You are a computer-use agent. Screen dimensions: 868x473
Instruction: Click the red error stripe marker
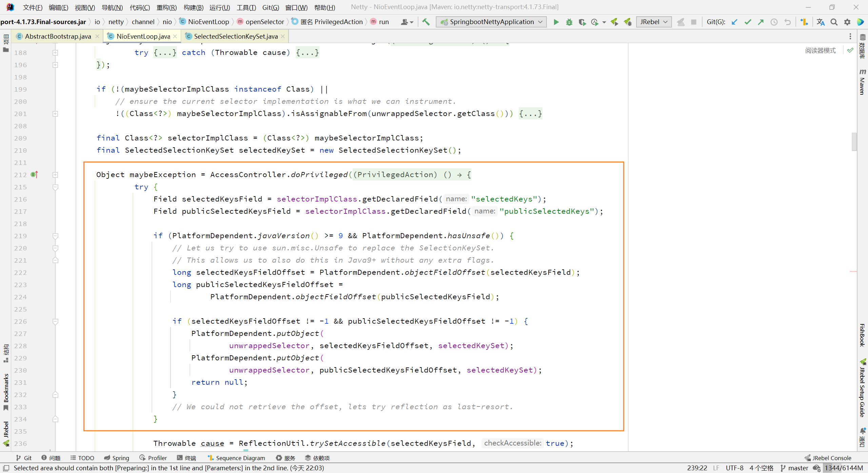(853, 271)
